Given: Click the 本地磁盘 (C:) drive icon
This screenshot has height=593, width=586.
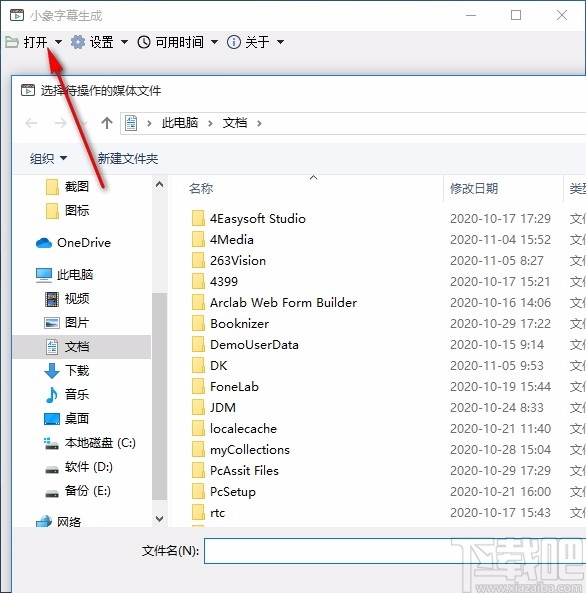Looking at the screenshot, I should tap(51, 443).
